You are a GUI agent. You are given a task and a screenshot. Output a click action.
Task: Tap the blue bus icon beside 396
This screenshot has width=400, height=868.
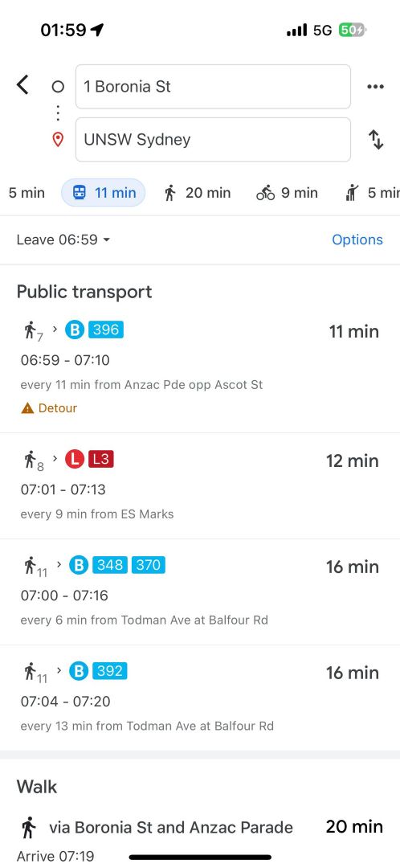pos(74,330)
